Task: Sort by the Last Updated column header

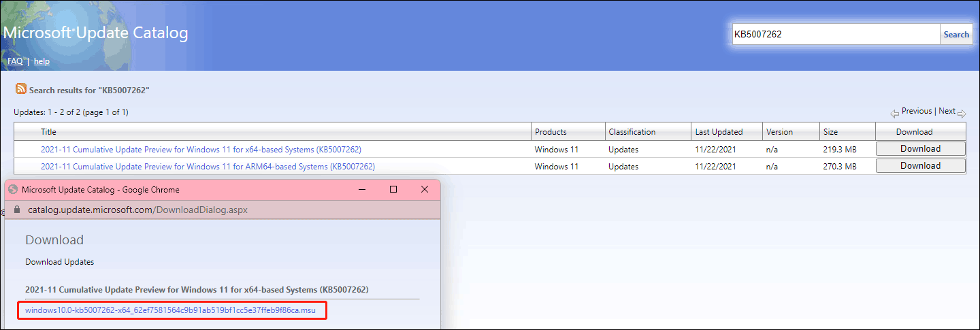Action: pos(719,132)
